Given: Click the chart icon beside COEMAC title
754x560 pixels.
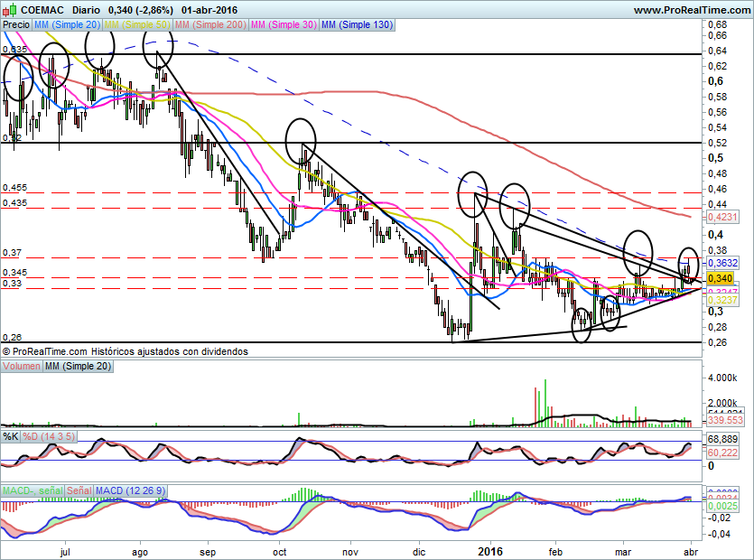Looking at the screenshot, I should click(x=10, y=9).
